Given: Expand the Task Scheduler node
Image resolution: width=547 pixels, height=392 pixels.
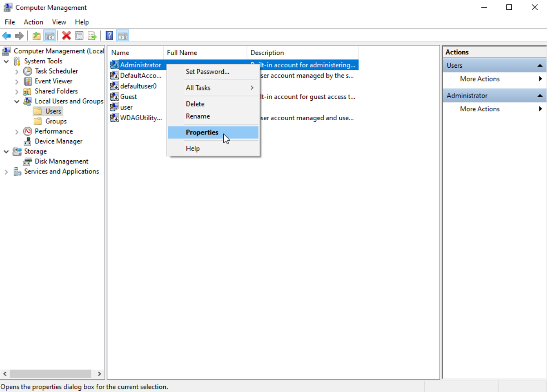Looking at the screenshot, I should [17, 71].
